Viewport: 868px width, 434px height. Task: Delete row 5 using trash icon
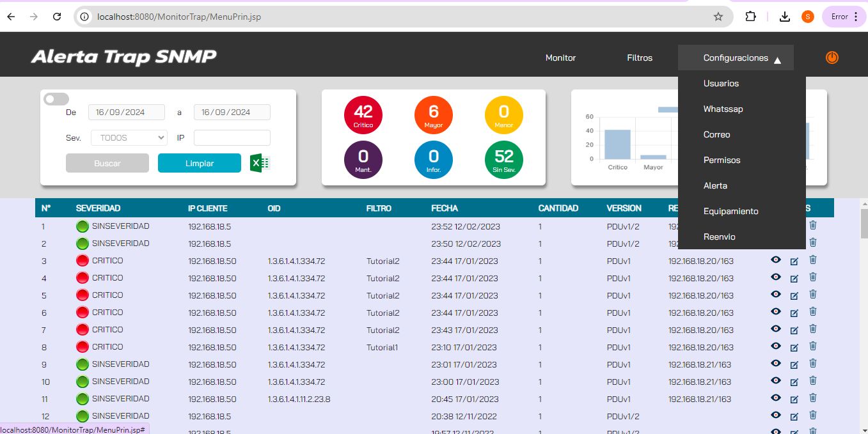[813, 294]
